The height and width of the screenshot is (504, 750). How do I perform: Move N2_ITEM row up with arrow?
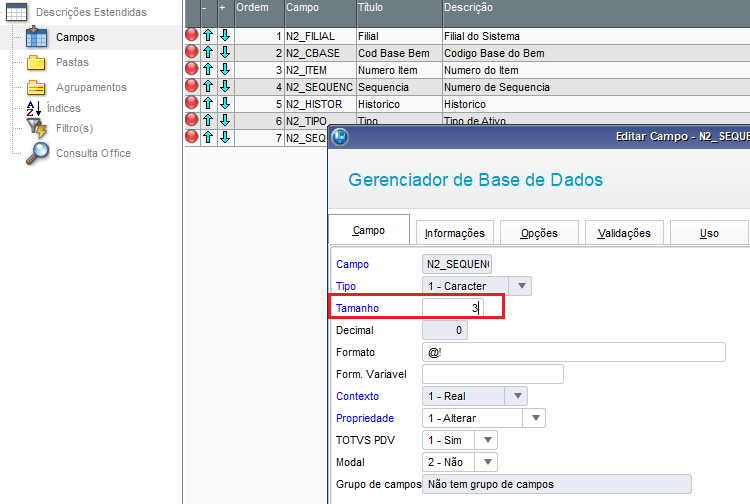[208, 69]
